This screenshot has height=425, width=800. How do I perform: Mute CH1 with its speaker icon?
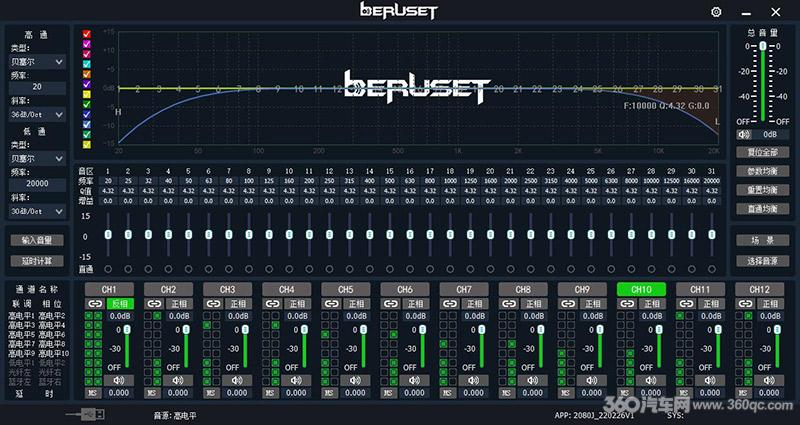pyautogui.click(x=119, y=381)
